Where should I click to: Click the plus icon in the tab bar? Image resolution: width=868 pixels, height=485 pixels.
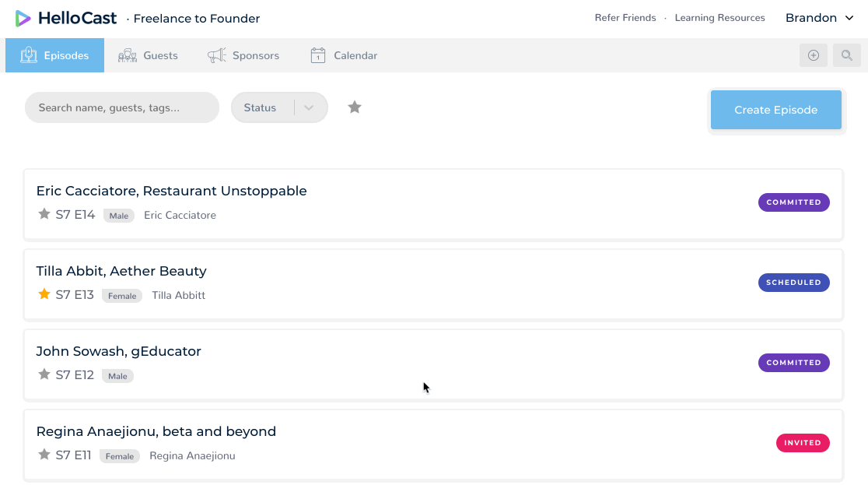[814, 55]
